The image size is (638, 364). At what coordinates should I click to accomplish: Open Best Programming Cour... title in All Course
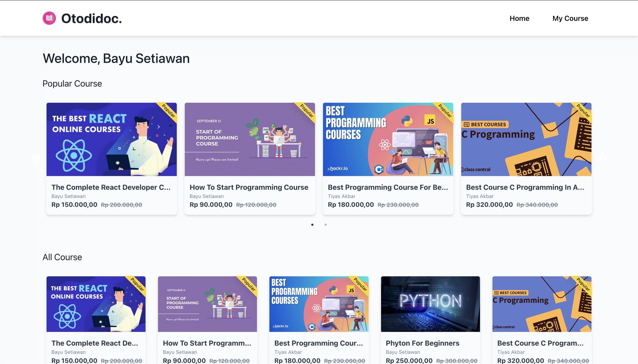pyautogui.click(x=319, y=343)
